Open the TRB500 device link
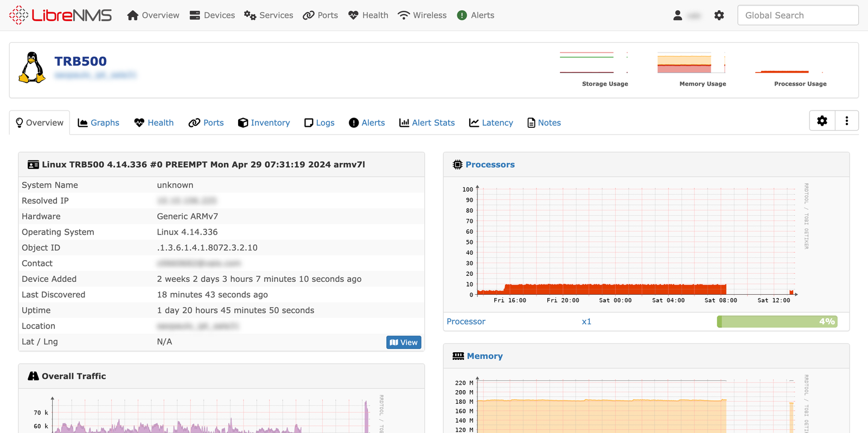868x433 pixels. [80, 61]
